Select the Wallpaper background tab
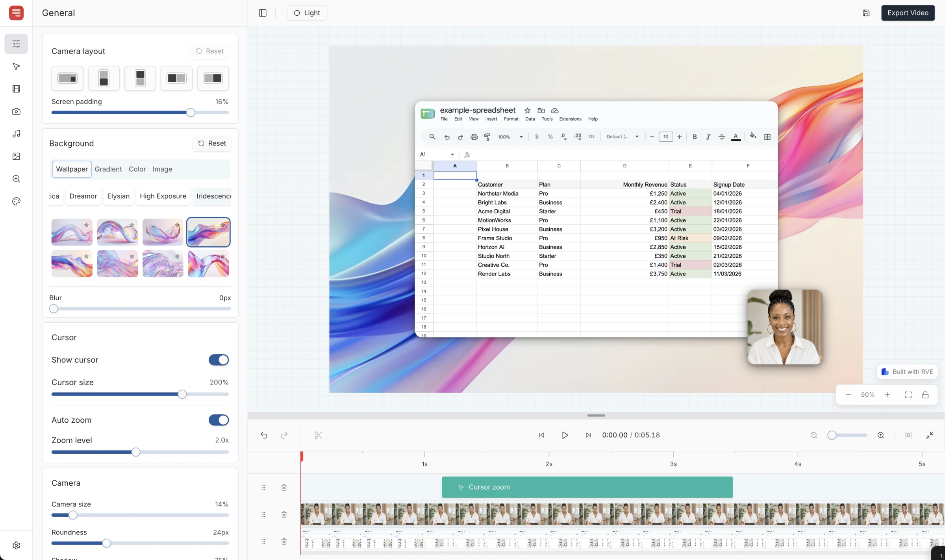This screenshot has height=560, width=945. coord(72,169)
